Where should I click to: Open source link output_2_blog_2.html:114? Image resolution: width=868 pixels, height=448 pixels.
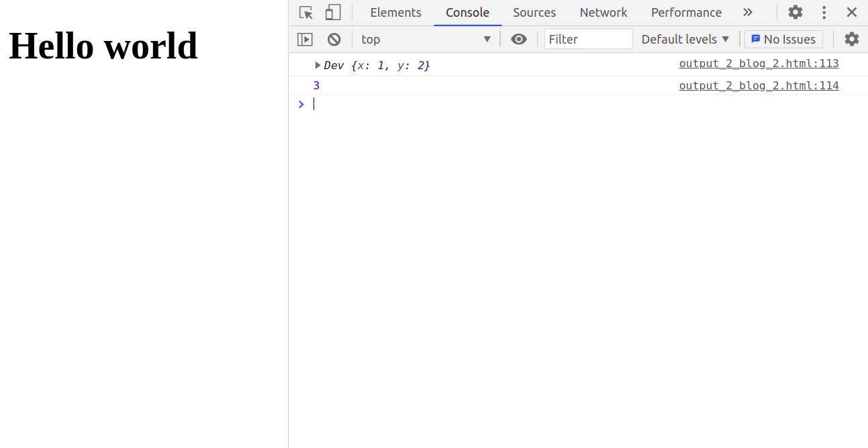[759, 86]
